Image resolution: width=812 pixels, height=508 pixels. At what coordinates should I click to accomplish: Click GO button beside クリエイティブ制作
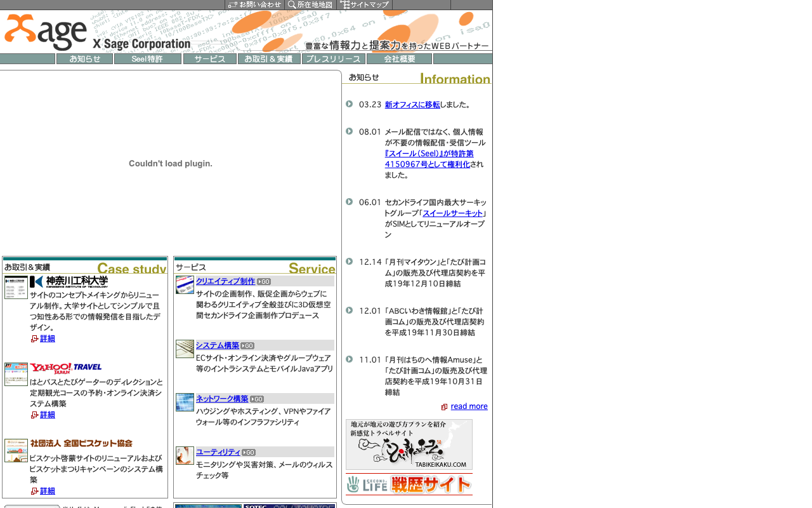coord(264,282)
